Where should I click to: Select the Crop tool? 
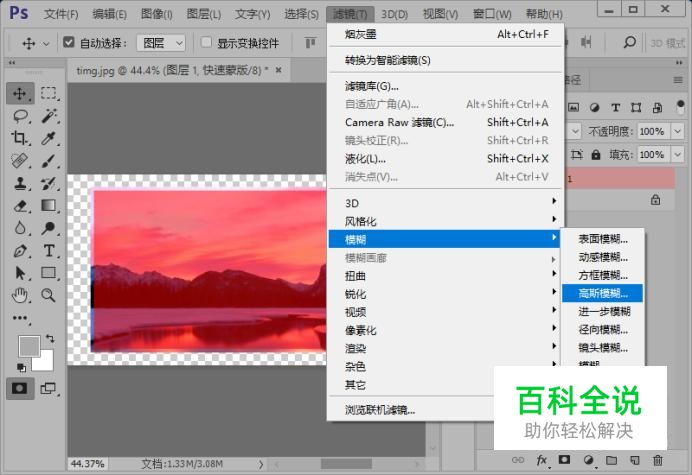(19, 138)
